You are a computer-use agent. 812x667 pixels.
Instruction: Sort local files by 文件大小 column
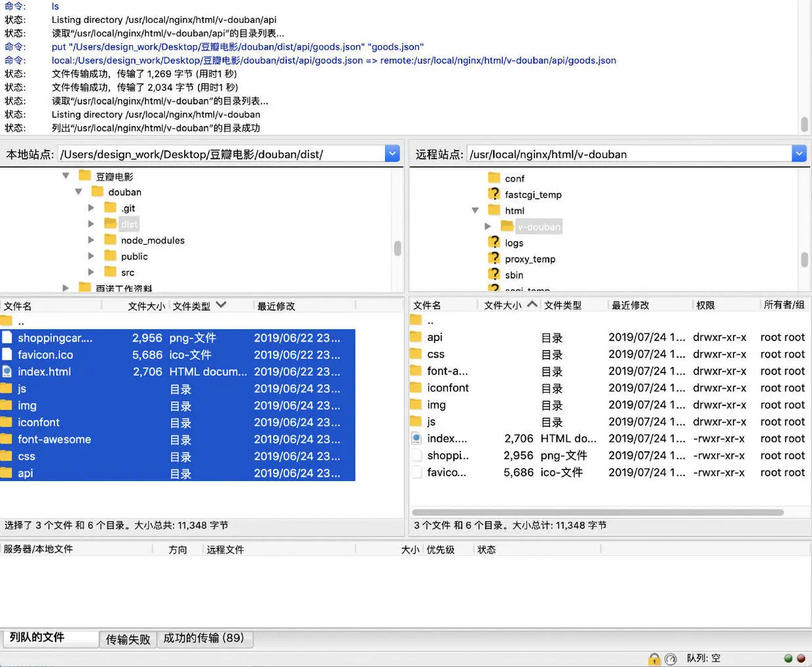point(147,306)
